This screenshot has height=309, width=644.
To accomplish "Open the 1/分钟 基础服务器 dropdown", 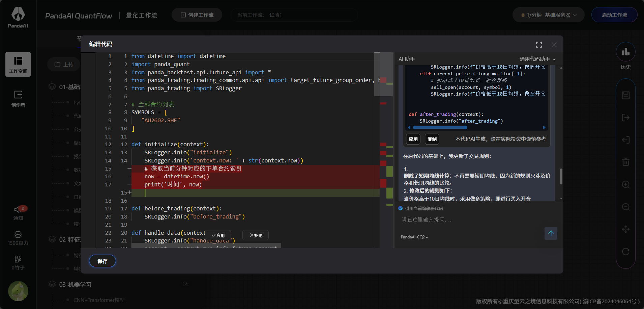I will pos(549,15).
